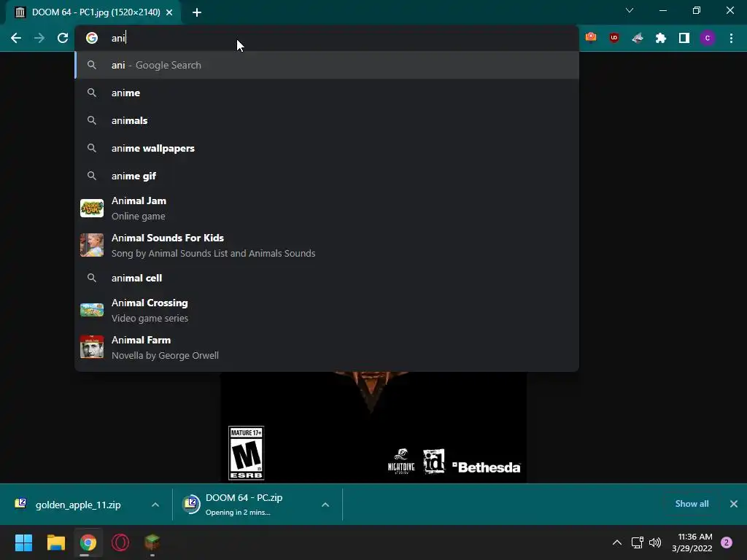Select the 'anime' suggestion
The height and width of the screenshot is (560, 747).
[x=327, y=93]
